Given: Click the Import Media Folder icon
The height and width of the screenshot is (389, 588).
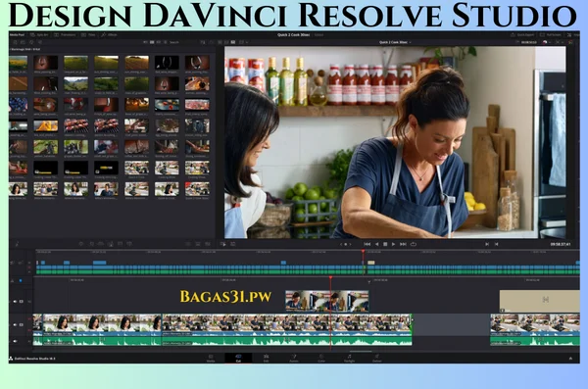Looking at the screenshot, I should 24,42.
